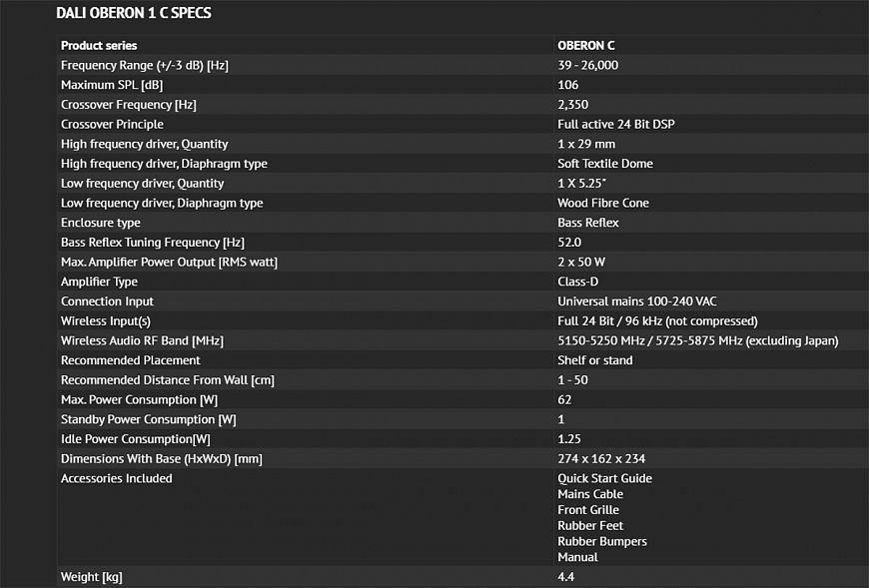Click the Weight [kg] row label
The height and width of the screenshot is (588, 869).
pos(92,577)
